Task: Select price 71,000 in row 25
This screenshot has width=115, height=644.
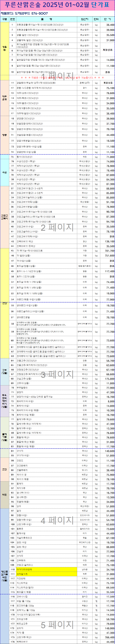Action: point(110,157)
